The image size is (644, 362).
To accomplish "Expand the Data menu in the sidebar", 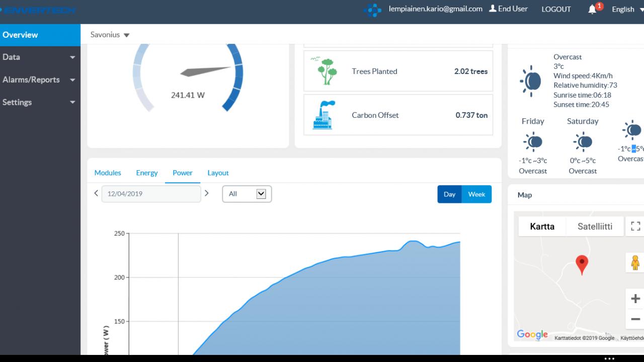I will coord(40,57).
